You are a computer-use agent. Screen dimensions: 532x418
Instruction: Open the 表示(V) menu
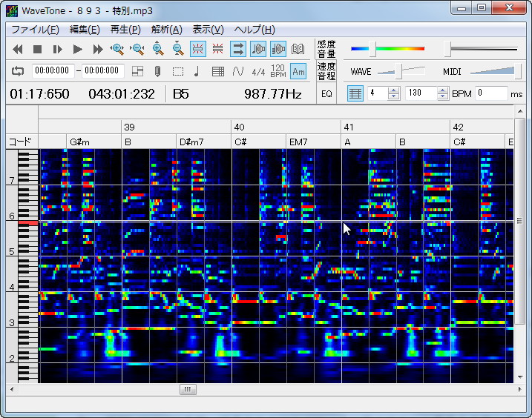pyautogui.click(x=208, y=30)
